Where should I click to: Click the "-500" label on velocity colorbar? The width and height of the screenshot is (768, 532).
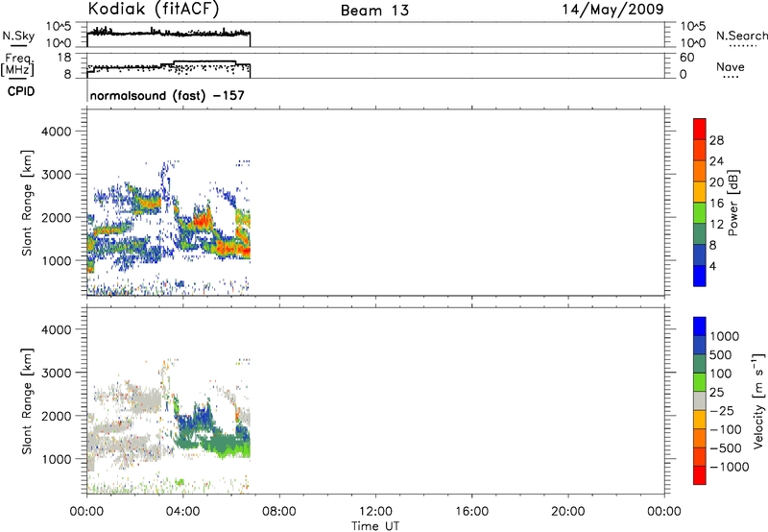(x=725, y=447)
